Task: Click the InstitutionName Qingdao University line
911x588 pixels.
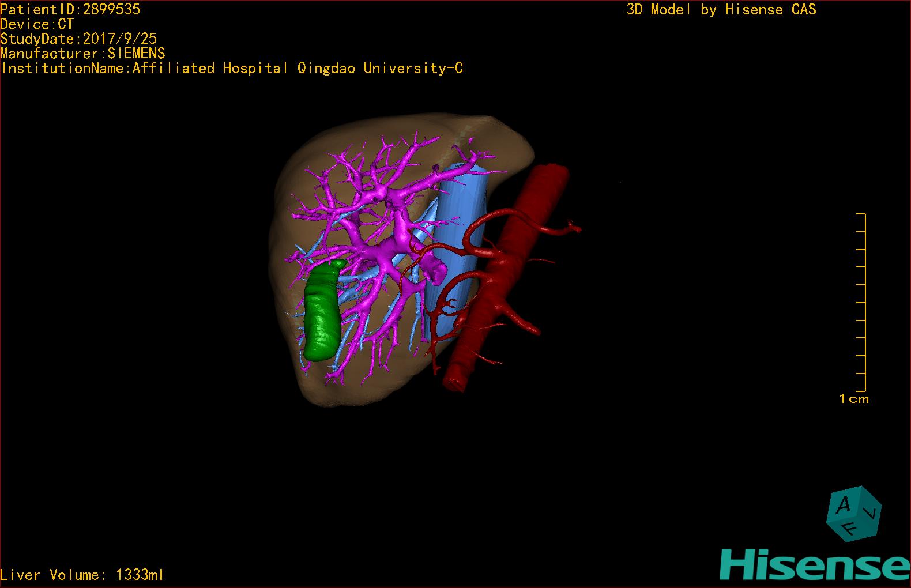Action: tap(231, 69)
